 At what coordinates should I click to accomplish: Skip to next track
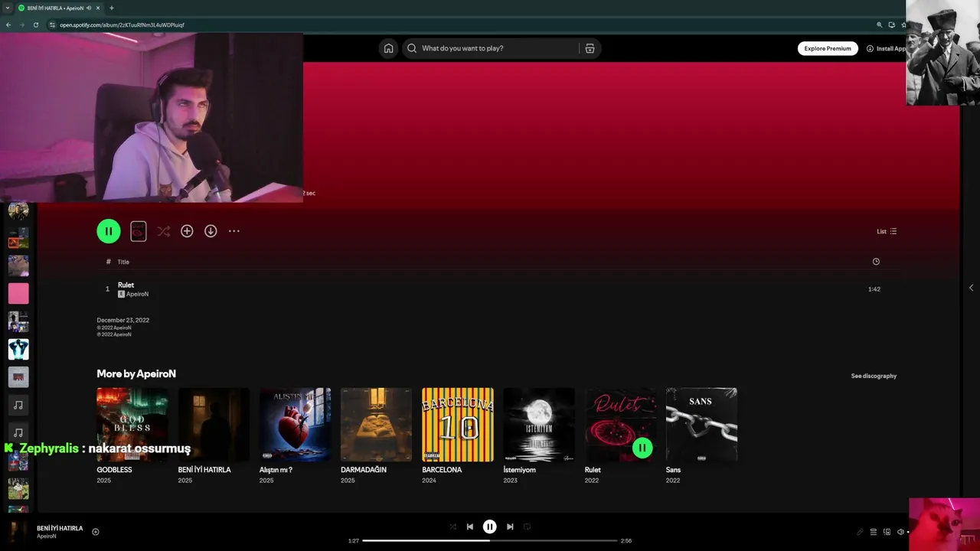click(x=510, y=527)
